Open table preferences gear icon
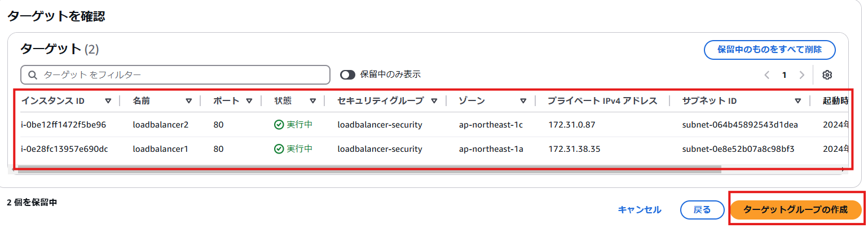The height and width of the screenshot is (228, 868). (x=827, y=75)
